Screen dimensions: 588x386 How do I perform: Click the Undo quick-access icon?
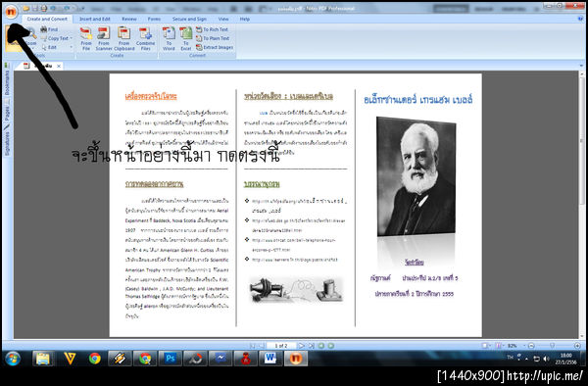click(53, 8)
